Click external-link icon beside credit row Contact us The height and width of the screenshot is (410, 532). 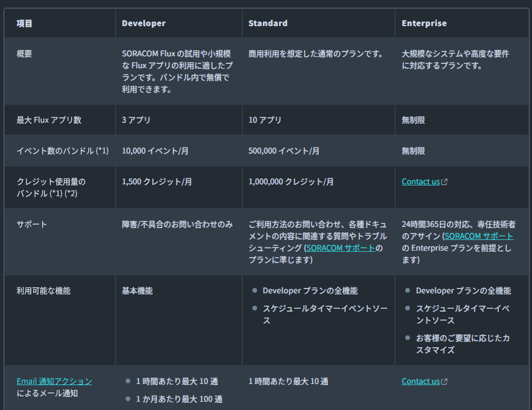pos(444,182)
